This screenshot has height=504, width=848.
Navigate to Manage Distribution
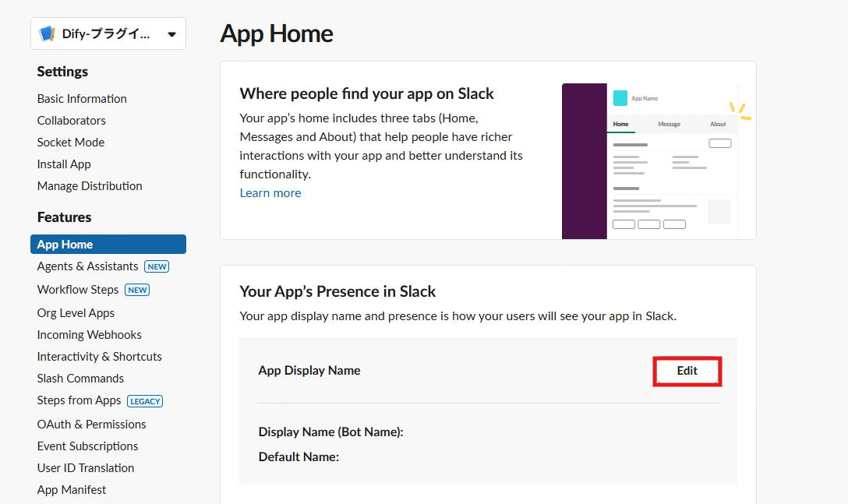[x=90, y=186]
